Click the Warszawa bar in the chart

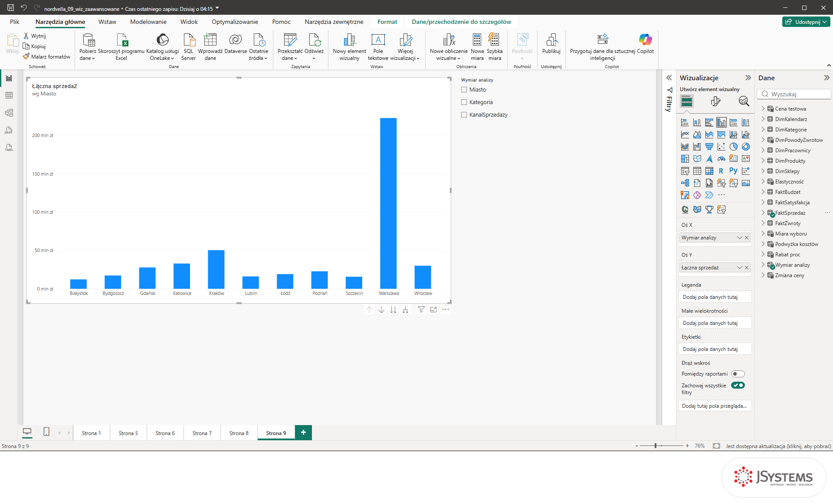388,203
